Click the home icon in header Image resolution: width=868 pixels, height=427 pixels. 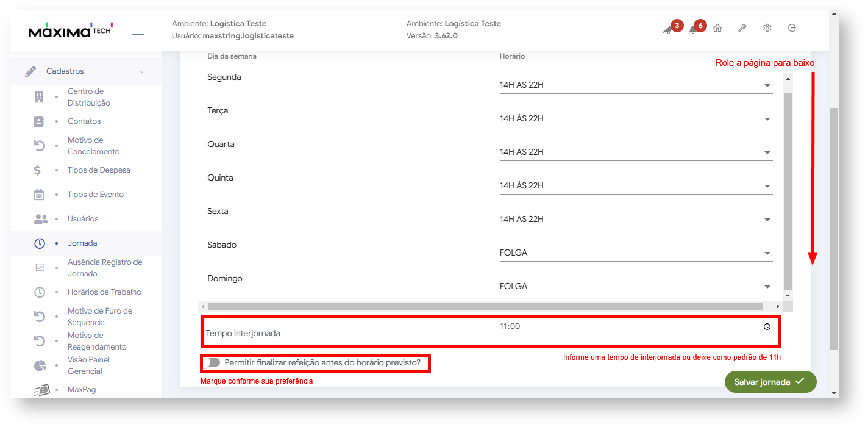717,28
